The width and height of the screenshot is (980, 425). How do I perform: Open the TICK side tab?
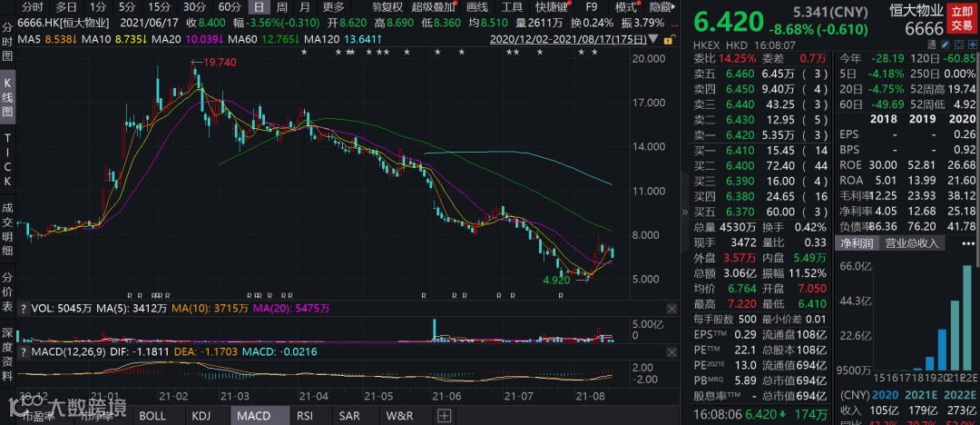(8, 159)
